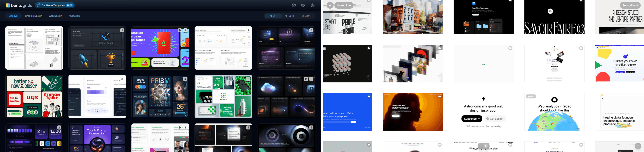Open the Info link in the right window

(x=349, y=5)
